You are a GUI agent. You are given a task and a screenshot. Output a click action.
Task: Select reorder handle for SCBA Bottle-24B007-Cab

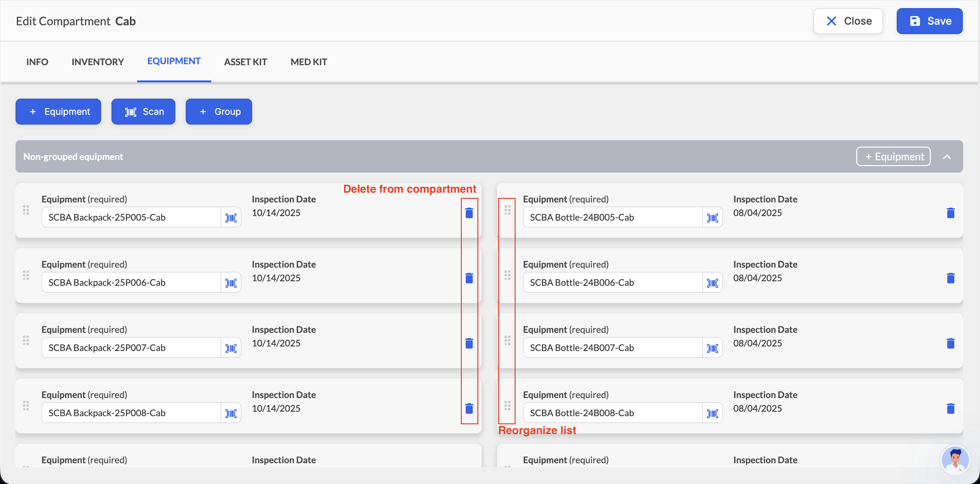pyautogui.click(x=507, y=340)
